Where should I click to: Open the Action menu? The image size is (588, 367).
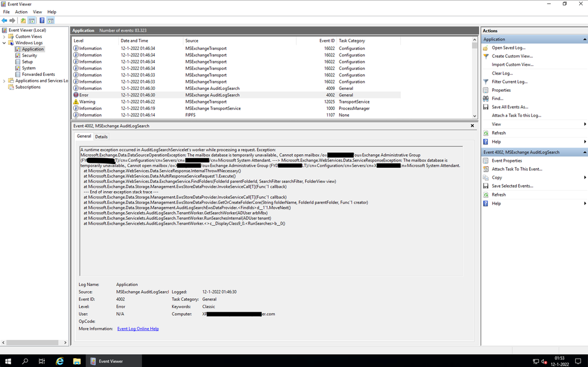pos(21,12)
